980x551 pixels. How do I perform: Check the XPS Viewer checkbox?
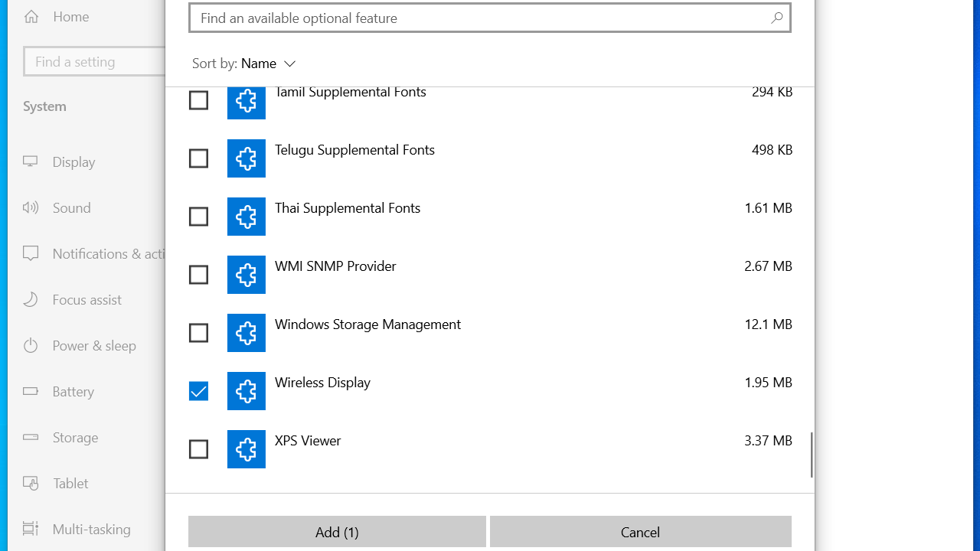click(198, 449)
